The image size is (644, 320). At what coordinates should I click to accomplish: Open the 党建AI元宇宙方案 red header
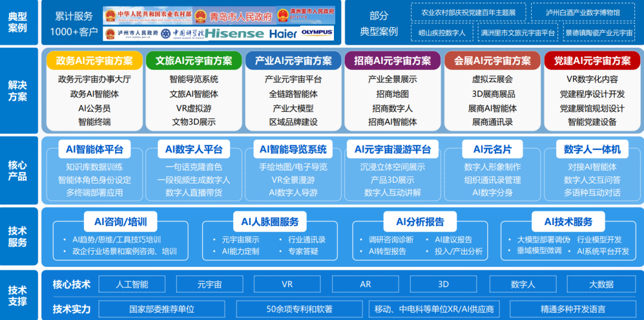[592, 60]
